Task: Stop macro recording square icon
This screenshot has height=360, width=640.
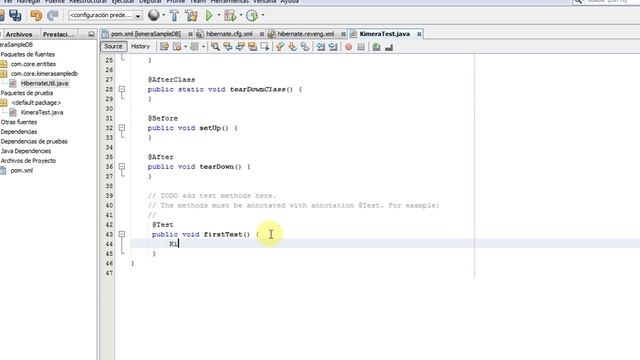Action: pos(361,47)
